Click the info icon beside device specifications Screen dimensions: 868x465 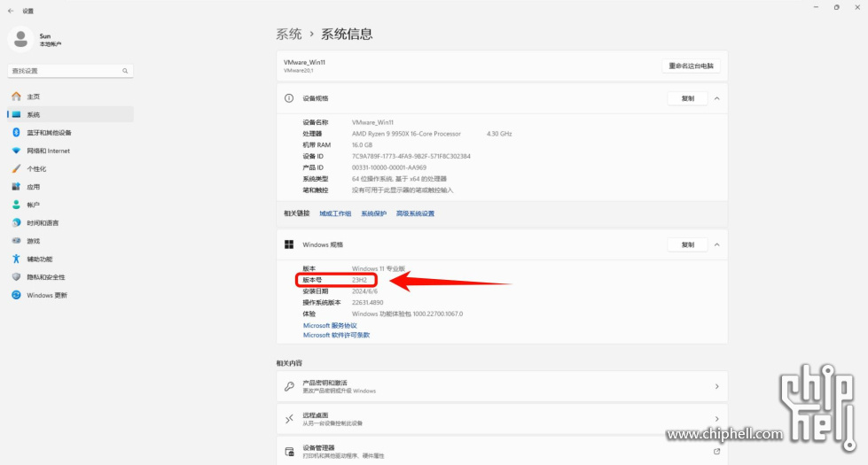289,97
